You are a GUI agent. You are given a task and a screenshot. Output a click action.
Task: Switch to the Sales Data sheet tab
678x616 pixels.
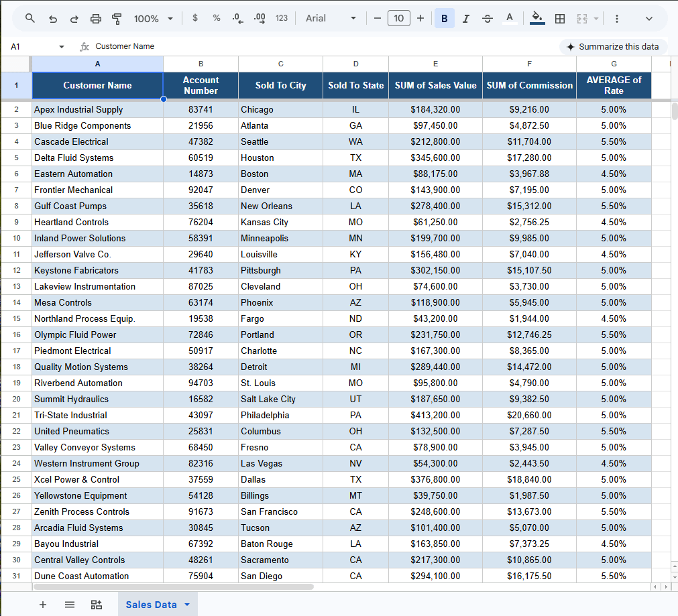[x=158, y=605]
